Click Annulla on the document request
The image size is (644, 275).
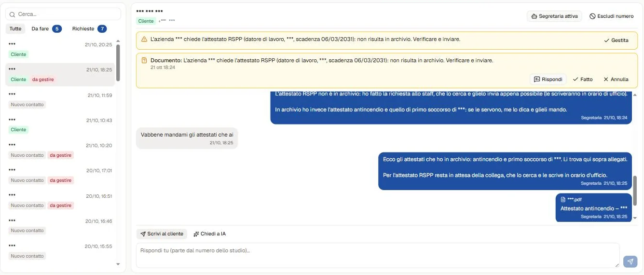coord(616,79)
